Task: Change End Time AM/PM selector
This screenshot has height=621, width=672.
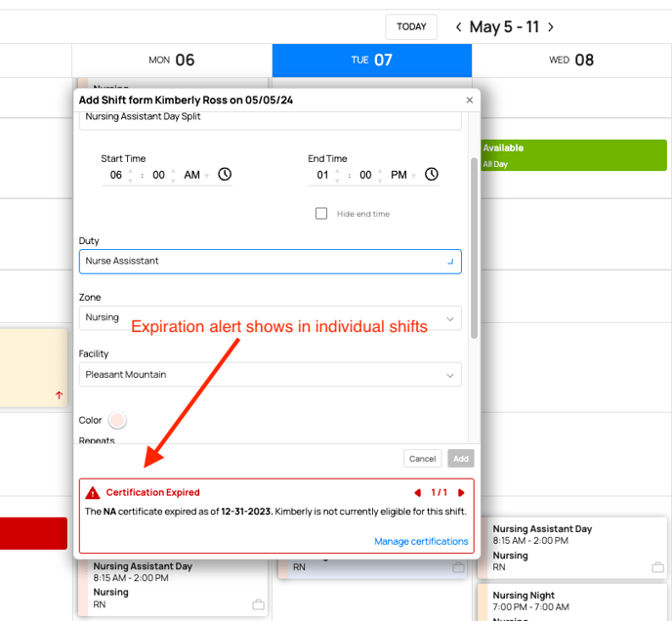Action: coord(402,175)
